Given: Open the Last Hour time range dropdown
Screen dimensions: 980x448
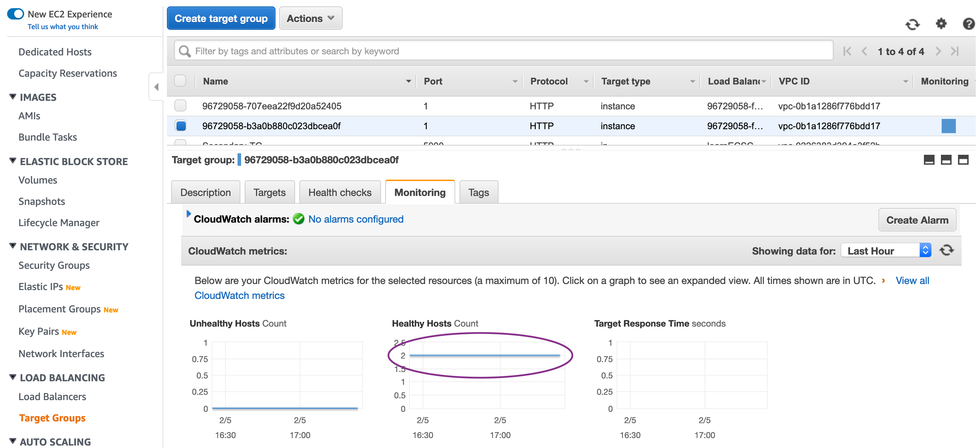Looking at the screenshot, I should click(885, 251).
